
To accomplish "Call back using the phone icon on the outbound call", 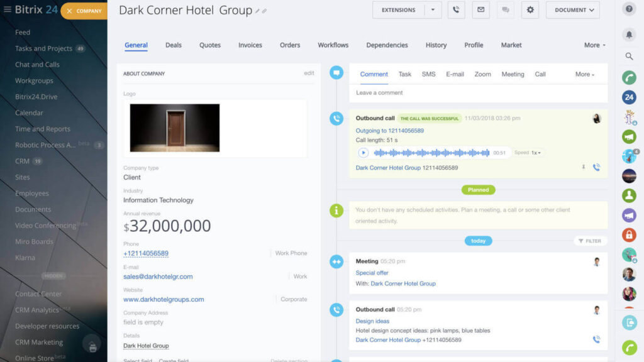I will [x=596, y=168].
